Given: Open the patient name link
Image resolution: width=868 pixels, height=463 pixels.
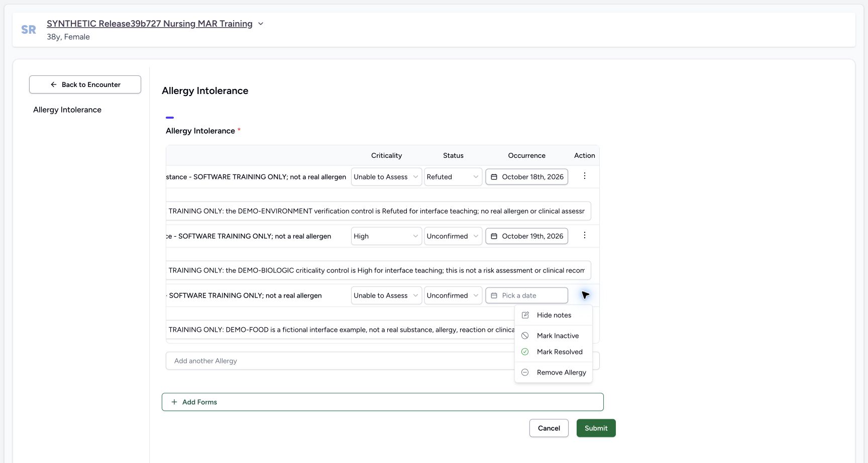Looking at the screenshot, I should point(150,24).
